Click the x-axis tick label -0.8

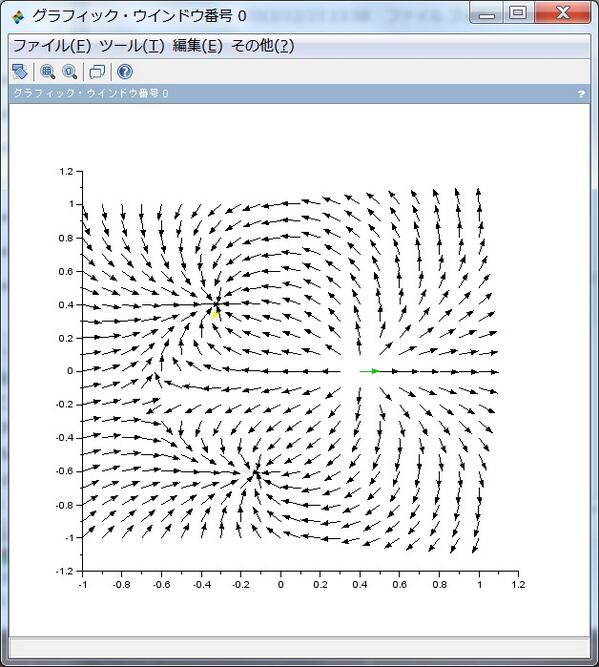[122, 585]
